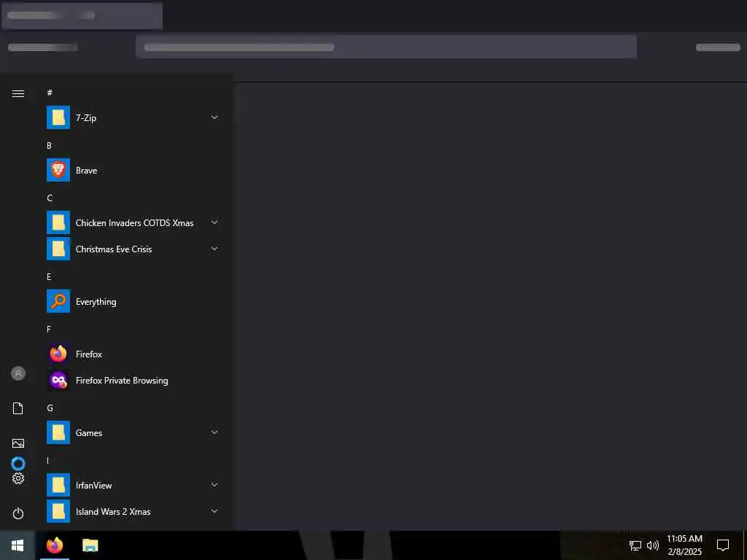The width and height of the screenshot is (747, 560).
Task: Open Settings gear in Start sidebar
Action: tap(18, 478)
